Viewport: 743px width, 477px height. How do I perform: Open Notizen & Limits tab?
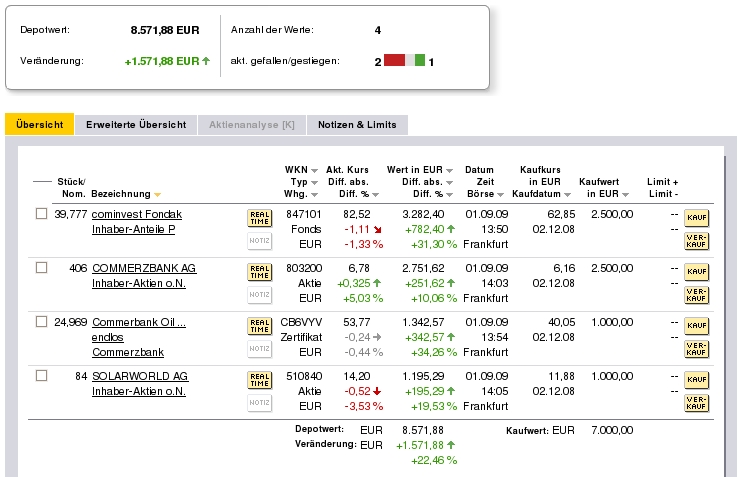[357, 125]
